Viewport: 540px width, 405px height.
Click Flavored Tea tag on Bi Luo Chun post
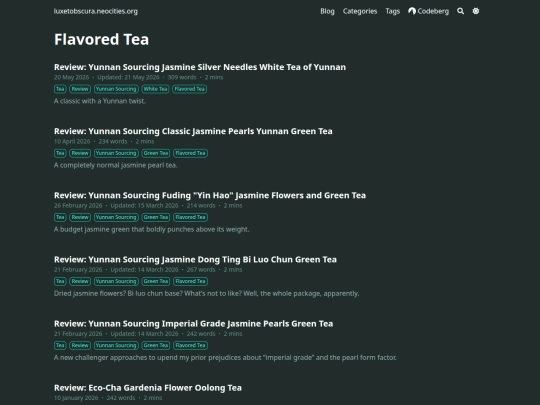click(x=190, y=281)
